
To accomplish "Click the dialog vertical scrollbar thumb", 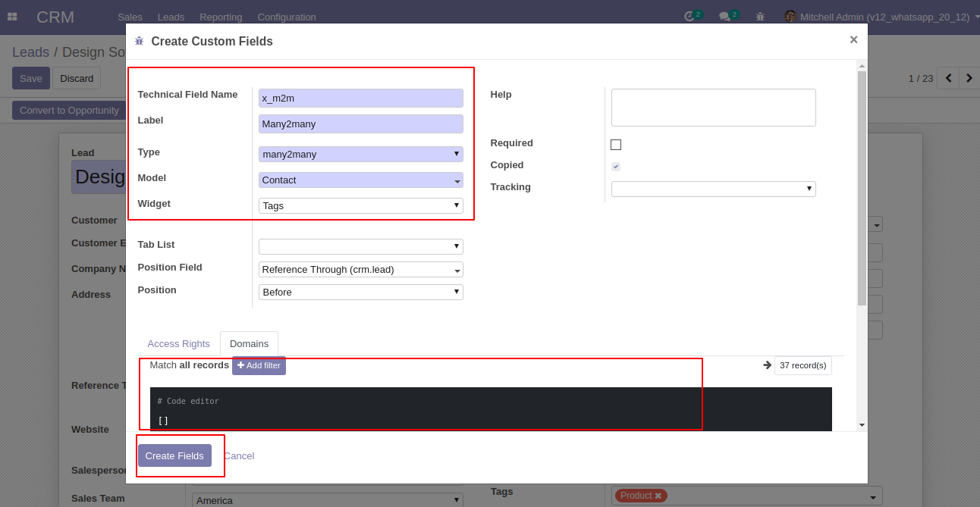I will 862,188.
